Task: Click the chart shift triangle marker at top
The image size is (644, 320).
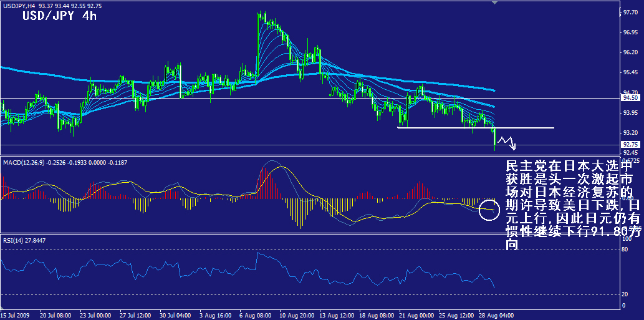Action: point(495,2)
